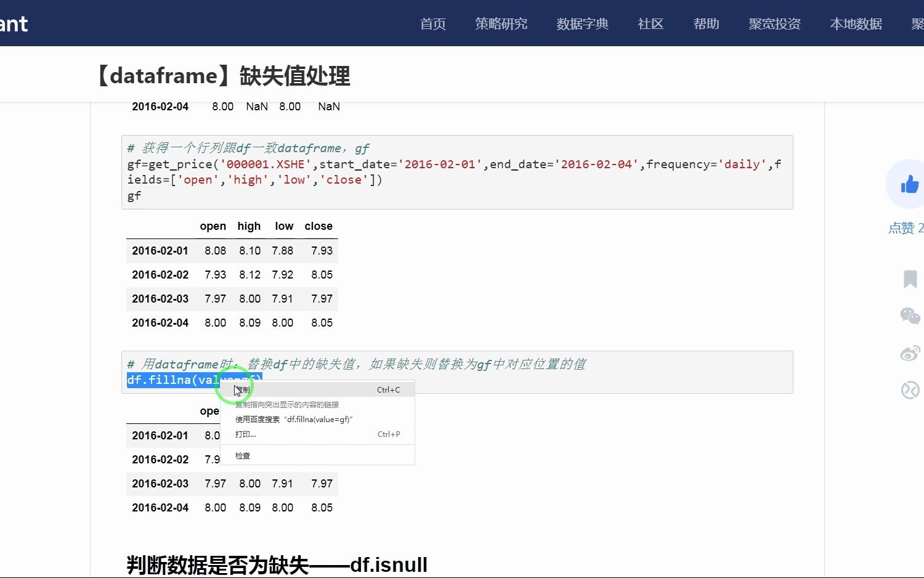924x578 pixels.
Task: Open the 聚宽投资 nav link
Action: [774, 23]
